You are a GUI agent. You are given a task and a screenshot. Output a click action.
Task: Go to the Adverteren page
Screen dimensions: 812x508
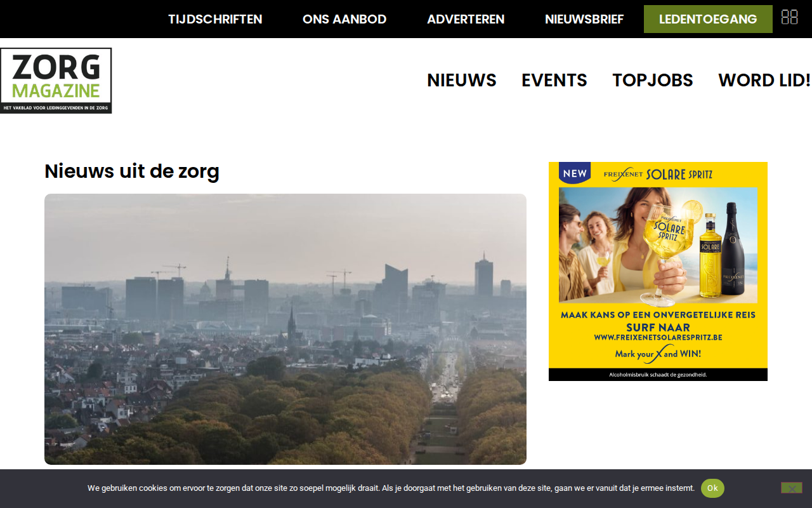[x=466, y=19]
